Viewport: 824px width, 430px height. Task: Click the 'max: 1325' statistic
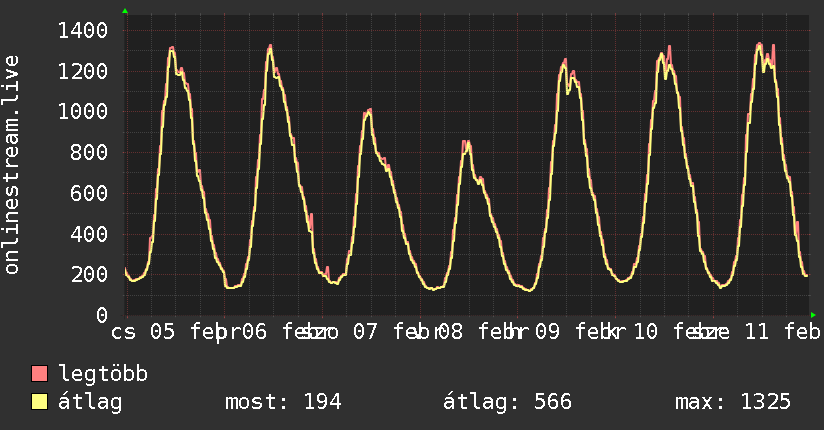[733, 402]
